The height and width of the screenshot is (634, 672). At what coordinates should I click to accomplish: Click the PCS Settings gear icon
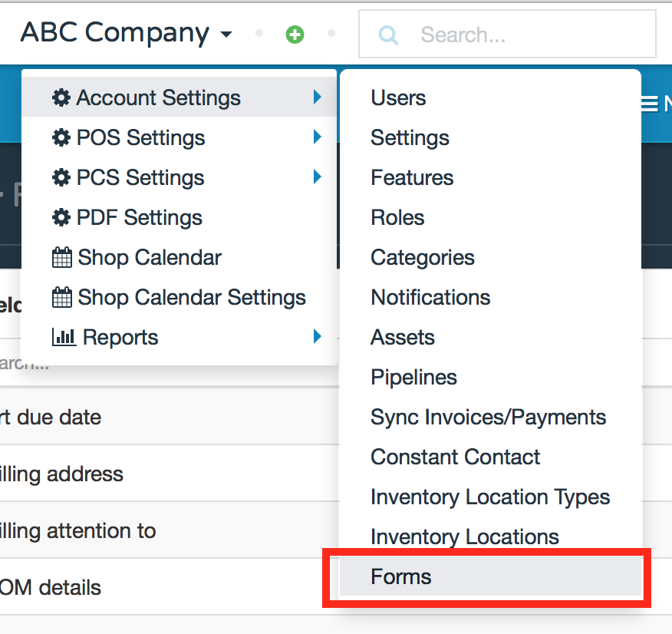[62, 177]
